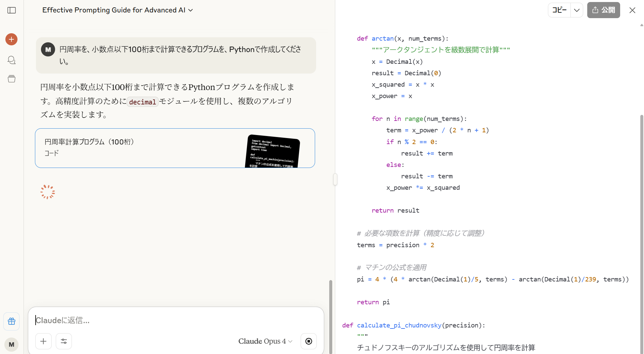Click the 'else:' code line
The width and height of the screenshot is (644, 354).
[x=395, y=165]
